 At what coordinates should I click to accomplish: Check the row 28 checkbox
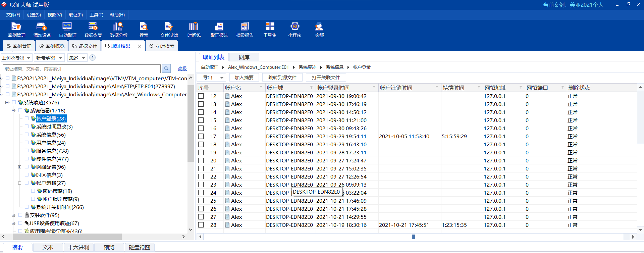tap(201, 225)
